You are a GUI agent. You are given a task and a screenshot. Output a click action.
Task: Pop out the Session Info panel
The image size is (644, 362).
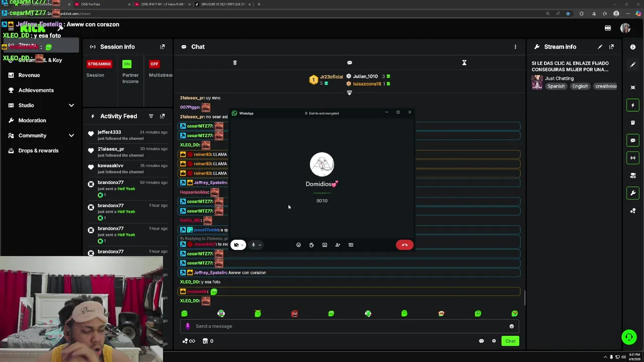[162, 47]
